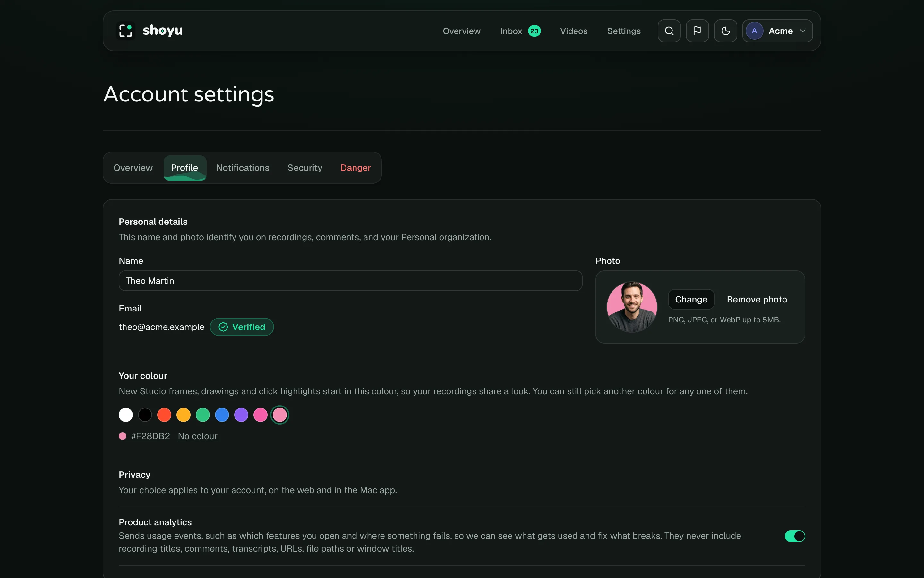Click the Change photo button
Image resolution: width=924 pixels, height=578 pixels.
click(691, 299)
